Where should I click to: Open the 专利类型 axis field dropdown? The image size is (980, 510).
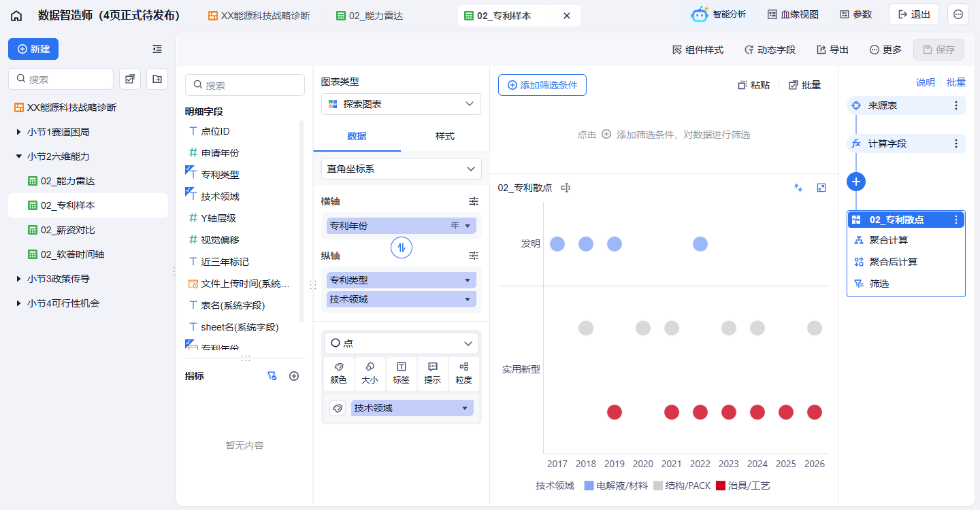click(468, 280)
